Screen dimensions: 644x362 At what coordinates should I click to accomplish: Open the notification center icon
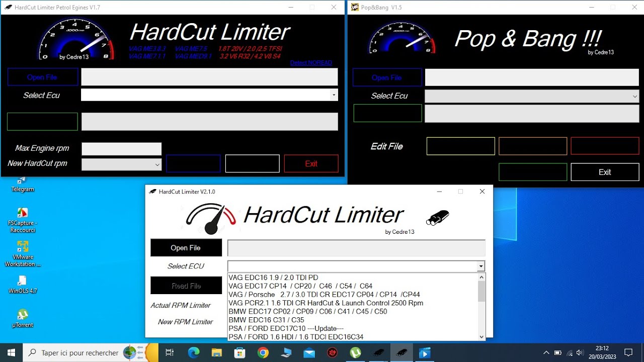628,353
